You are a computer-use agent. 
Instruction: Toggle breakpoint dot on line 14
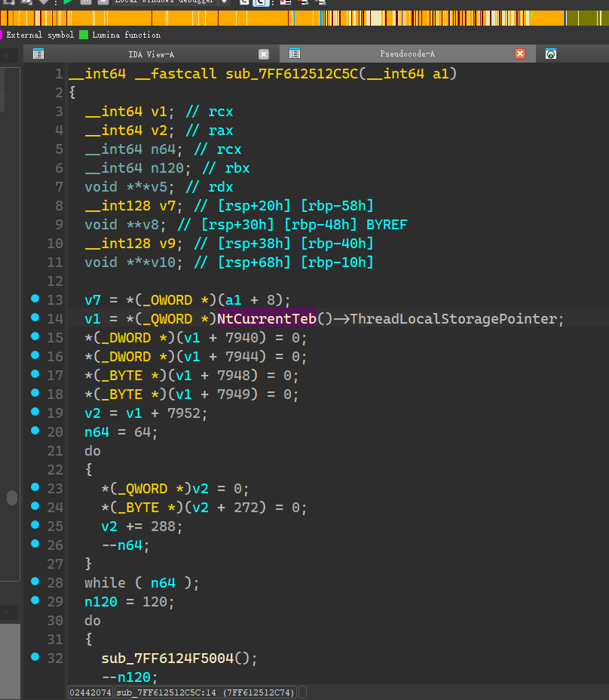(35, 318)
